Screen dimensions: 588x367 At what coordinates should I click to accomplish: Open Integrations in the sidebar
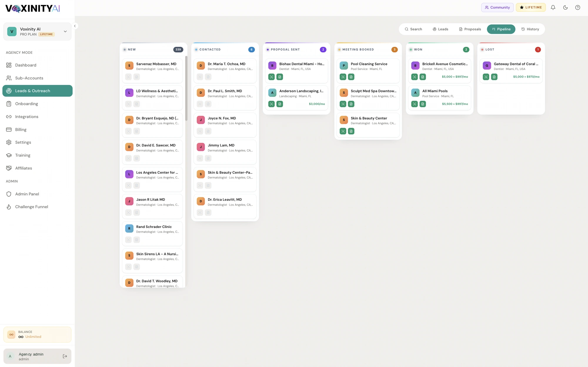[37, 117]
